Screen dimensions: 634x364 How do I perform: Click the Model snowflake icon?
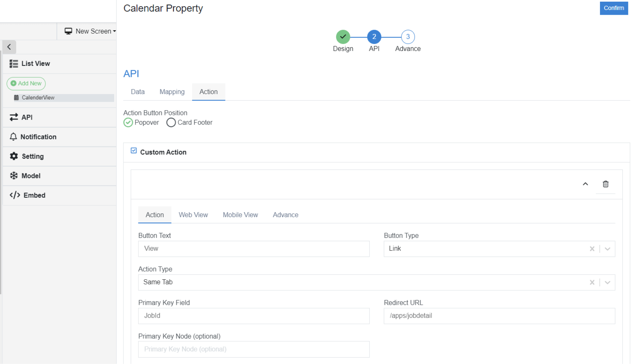point(14,175)
